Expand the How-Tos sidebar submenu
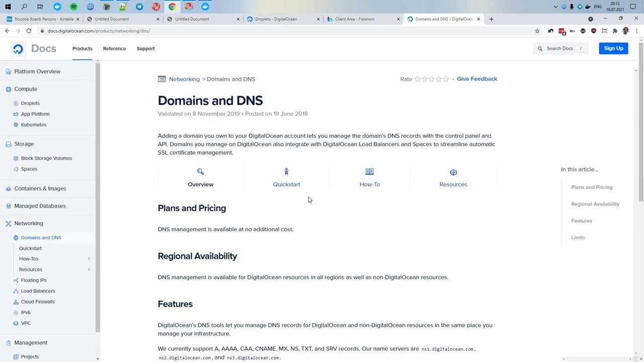This screenshot has width=644, height=362. pos(89,259)
